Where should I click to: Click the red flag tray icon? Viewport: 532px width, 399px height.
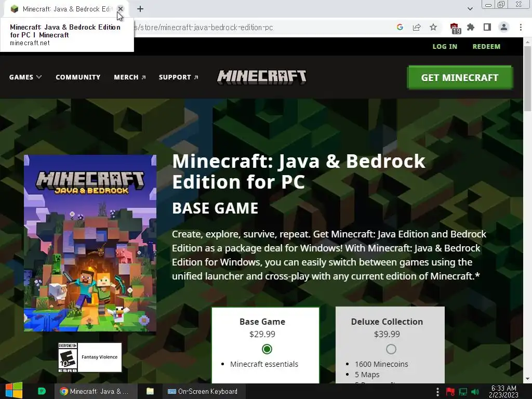450,392
